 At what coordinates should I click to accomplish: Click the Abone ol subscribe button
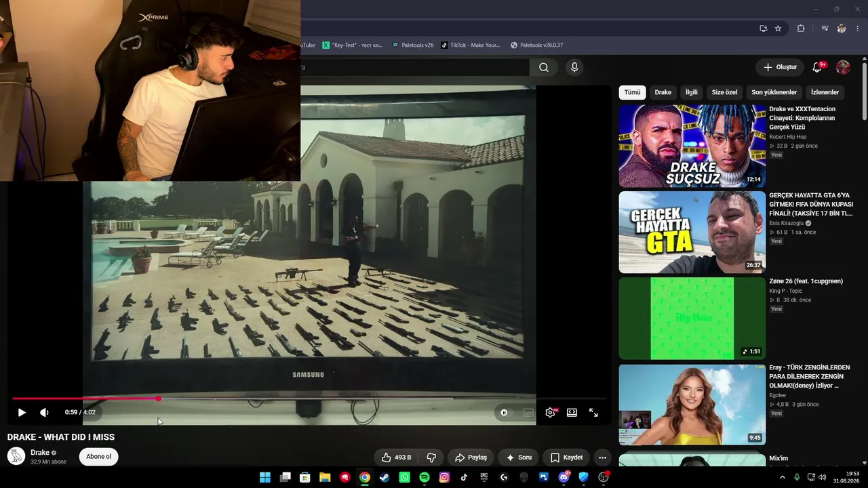coord(98,457)
